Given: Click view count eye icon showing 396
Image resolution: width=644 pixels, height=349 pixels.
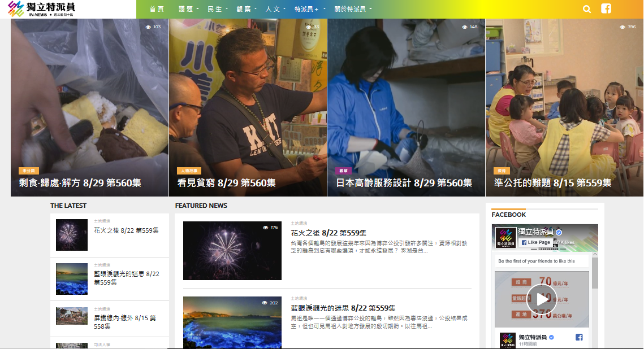Looking at the screenshot, I should tap(623, 27).
